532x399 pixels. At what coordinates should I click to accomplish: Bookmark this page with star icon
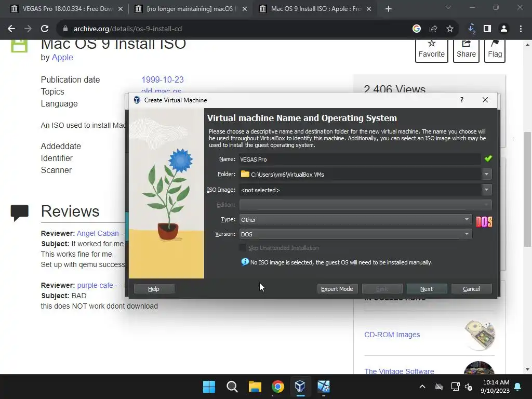tap(449, 29)
